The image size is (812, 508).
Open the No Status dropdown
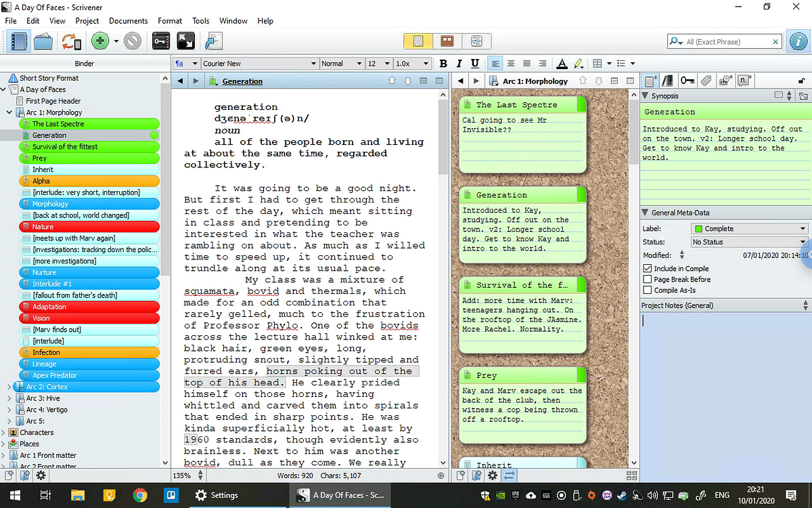[x=750, y=242]
